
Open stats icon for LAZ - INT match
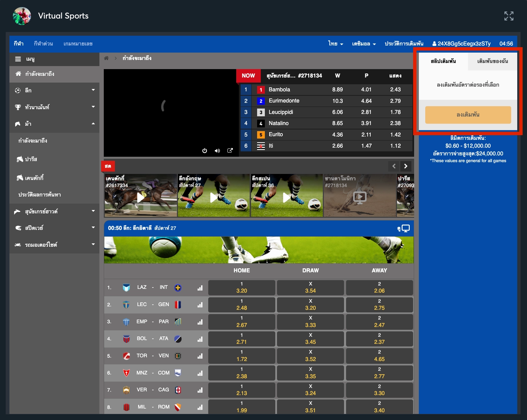coord(200,288)
